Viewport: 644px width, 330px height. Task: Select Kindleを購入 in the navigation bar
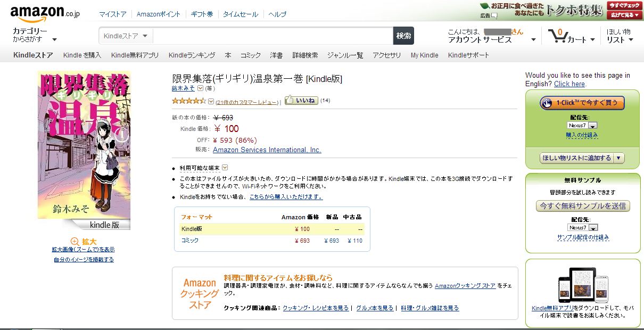[82, 55]
